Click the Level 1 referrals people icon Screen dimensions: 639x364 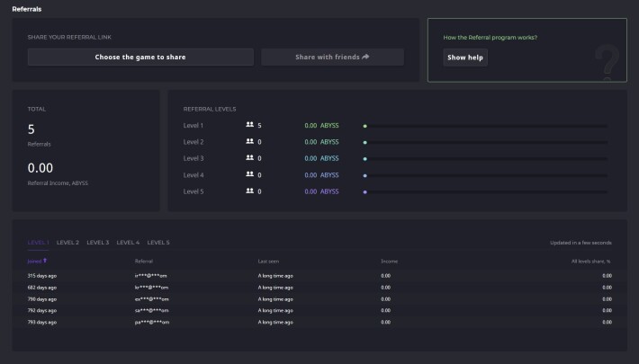250,125
